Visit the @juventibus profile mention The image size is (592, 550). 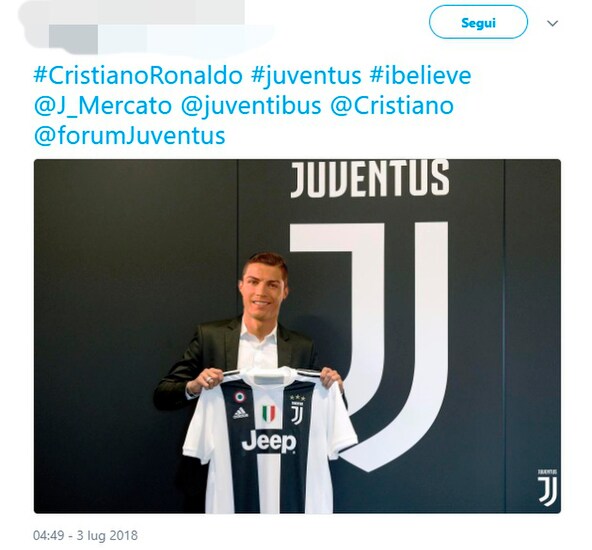[251, 106]
